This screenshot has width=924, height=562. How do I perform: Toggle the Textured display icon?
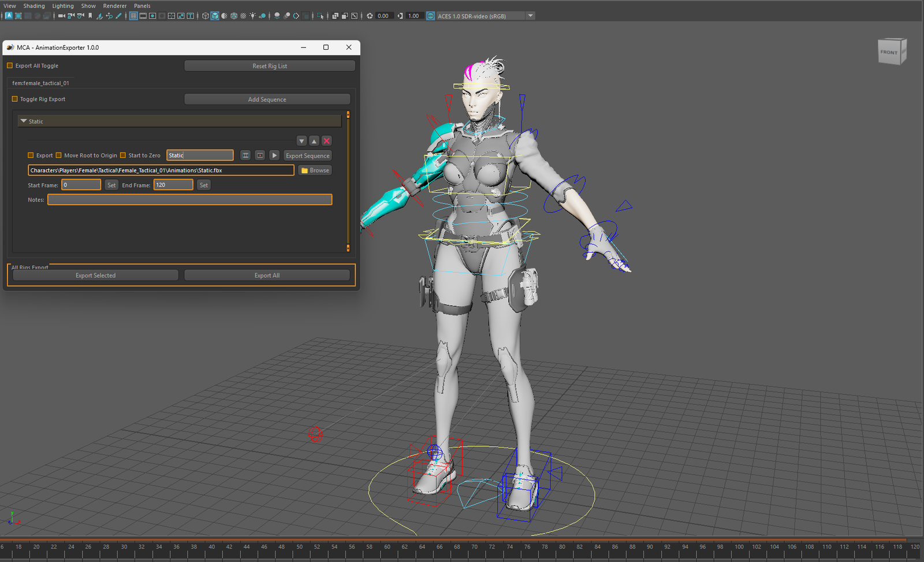(243, 16)
